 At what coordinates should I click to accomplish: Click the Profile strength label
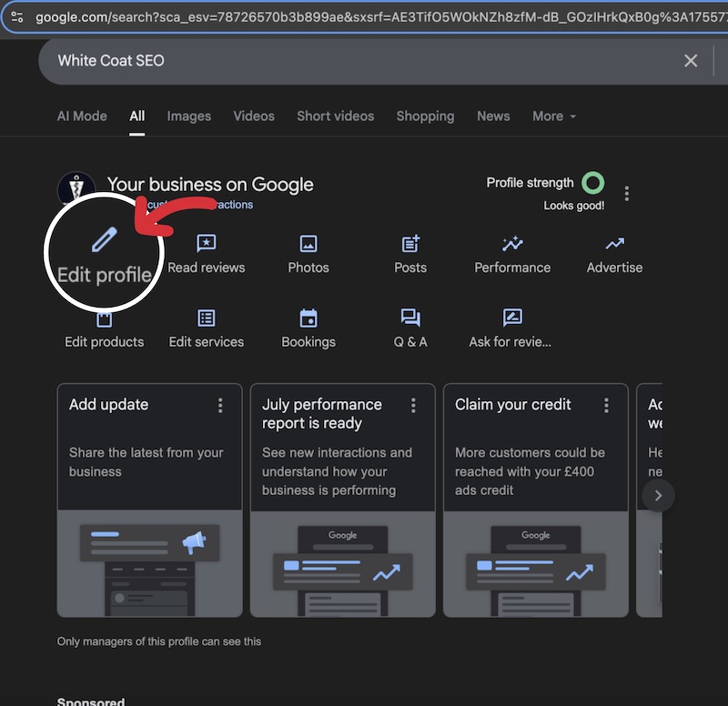click(530, 183)
